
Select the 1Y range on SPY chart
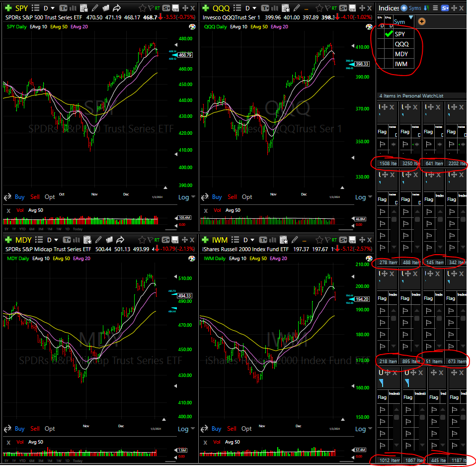[x=14, y=229]
